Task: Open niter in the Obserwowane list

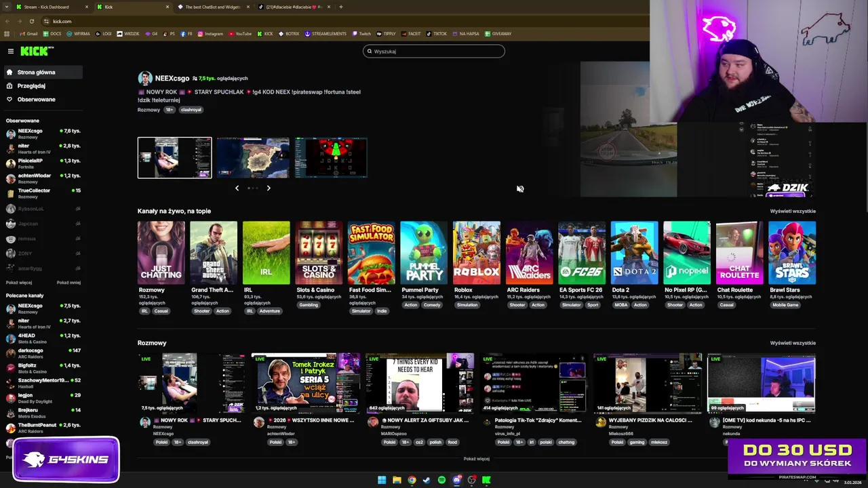Action: 43,148
